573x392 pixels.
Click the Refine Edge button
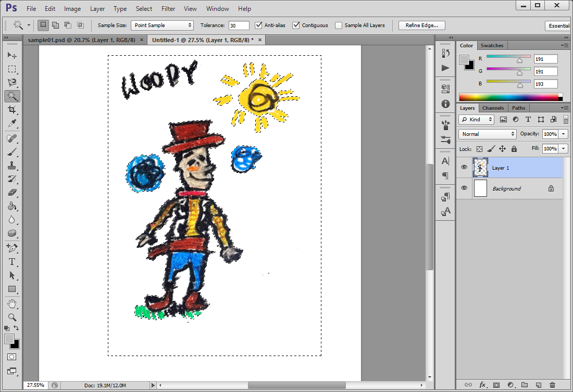point(422,25)
